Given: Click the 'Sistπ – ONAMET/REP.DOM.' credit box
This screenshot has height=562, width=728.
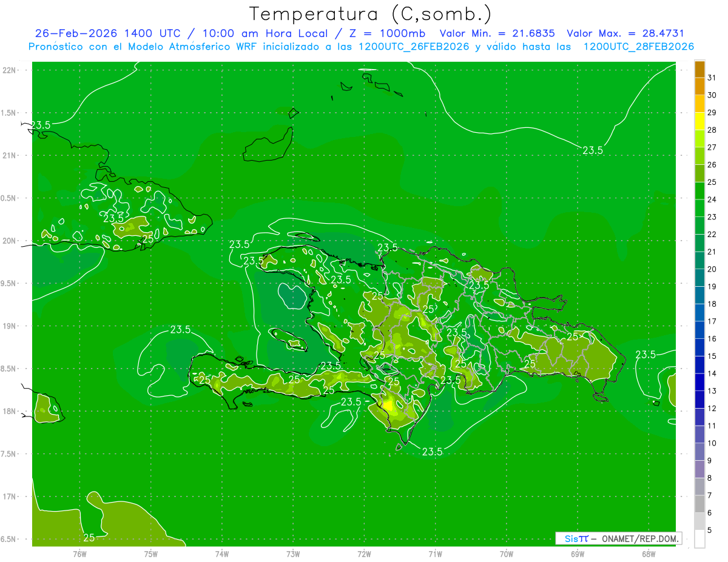Looking at the screenshot, I should (x=619, y=538).
